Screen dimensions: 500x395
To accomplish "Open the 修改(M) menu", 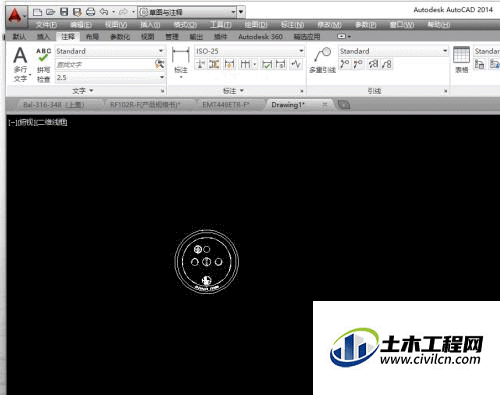I will click(329, 25).
